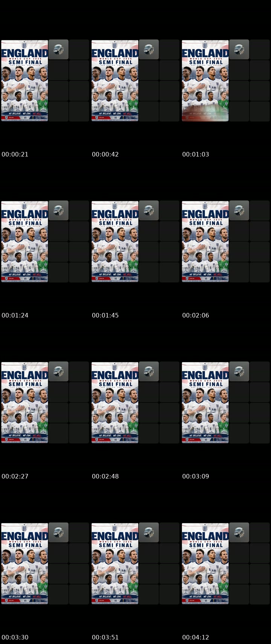
Task: Select the car thumbnail in the 00:02:27 frame
Action: pos(58,371)
